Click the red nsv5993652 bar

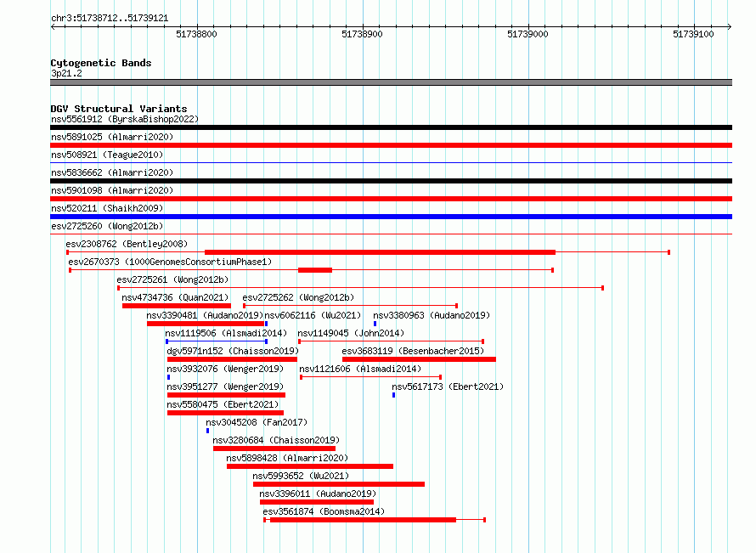click(x=339, y=484)
